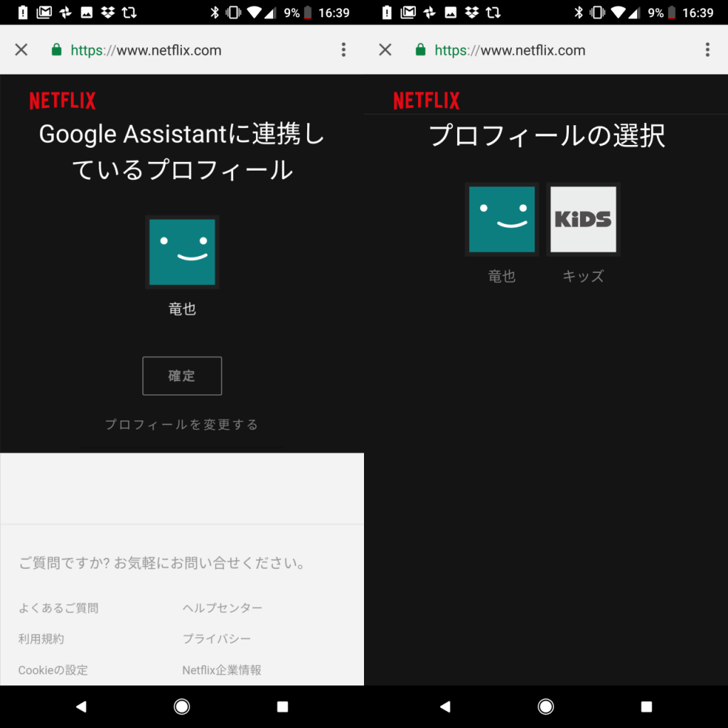
Task: Tap the pinwheel Photos icon in left status bar
Action: click(x=65, y=12)
